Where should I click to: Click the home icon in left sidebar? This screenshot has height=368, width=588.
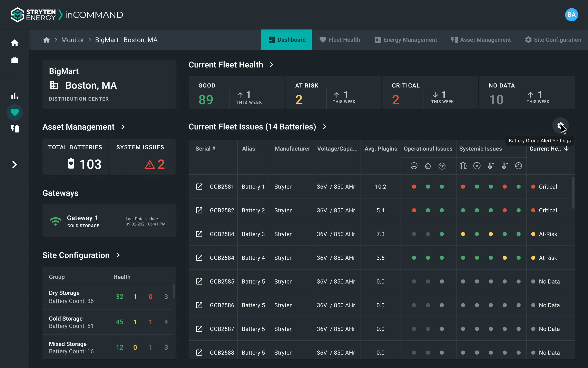click(x=14, y=43)
